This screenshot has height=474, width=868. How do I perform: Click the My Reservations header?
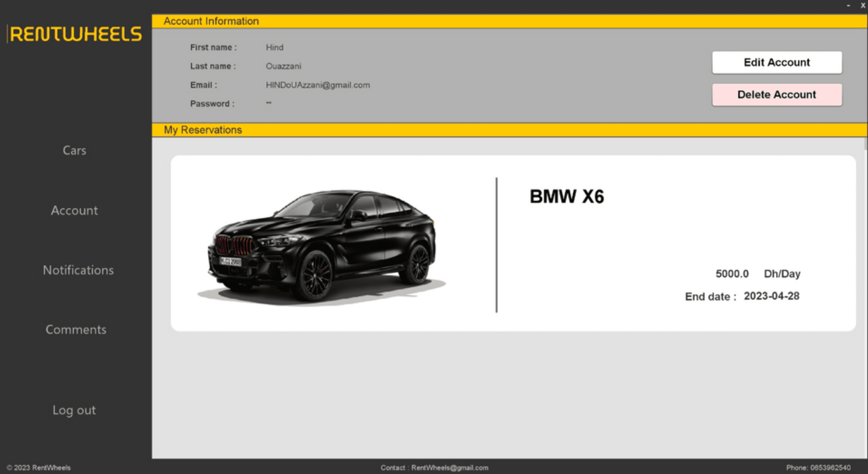coord(202,130)
